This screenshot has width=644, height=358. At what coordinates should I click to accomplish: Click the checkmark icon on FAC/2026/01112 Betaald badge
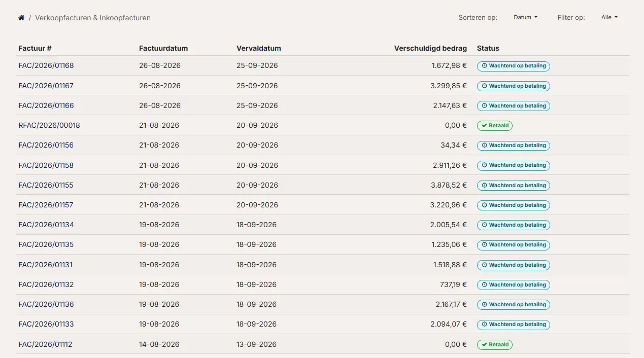484,345
